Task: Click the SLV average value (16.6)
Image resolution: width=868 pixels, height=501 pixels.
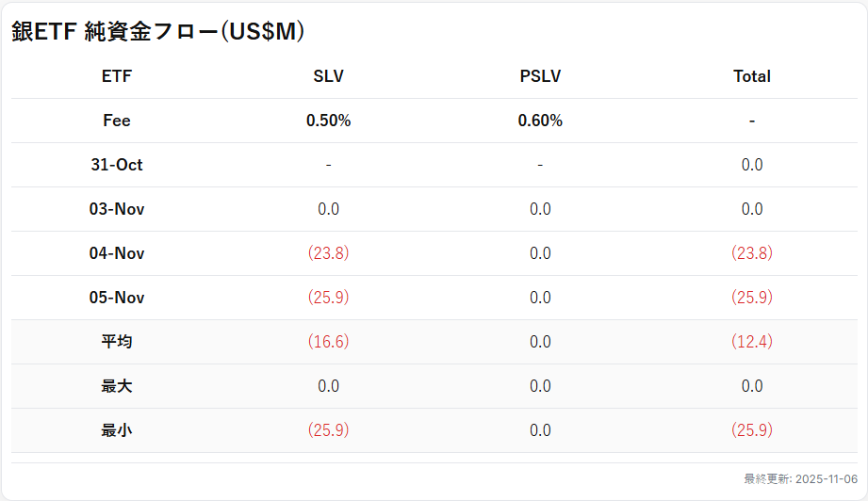Action: [328, 342]
